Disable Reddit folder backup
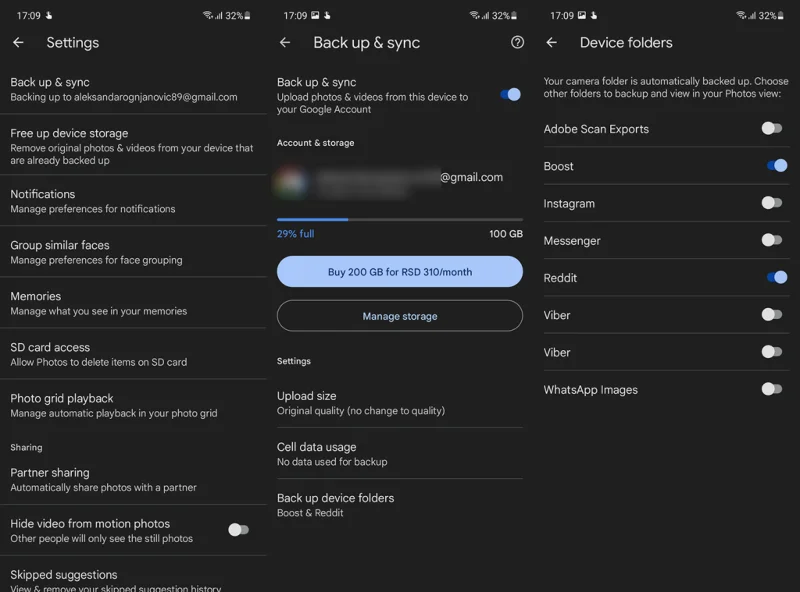Viewport: 800px width, 592px height. (x=777, y=277)
